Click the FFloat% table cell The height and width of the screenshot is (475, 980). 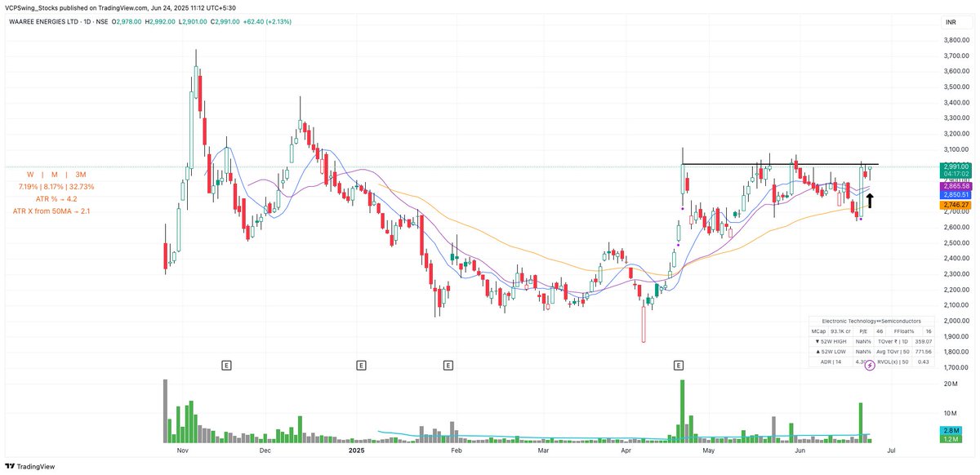click(x=904, y=331)
